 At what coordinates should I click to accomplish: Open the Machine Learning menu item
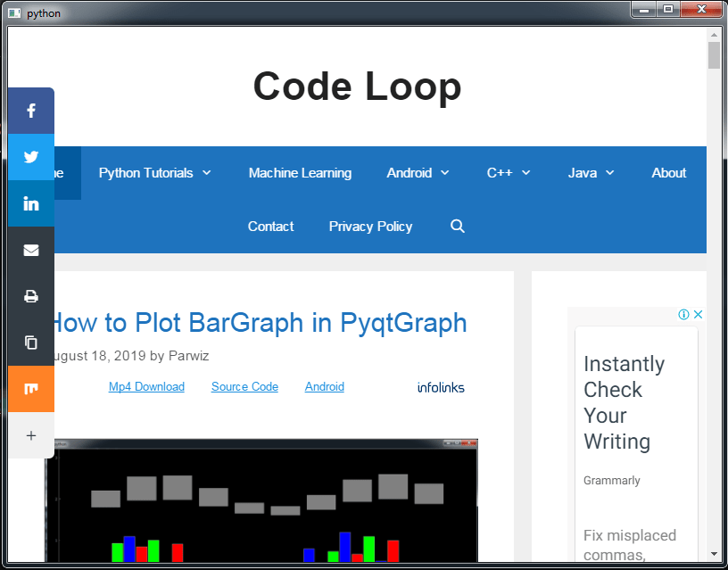(300, 173)
